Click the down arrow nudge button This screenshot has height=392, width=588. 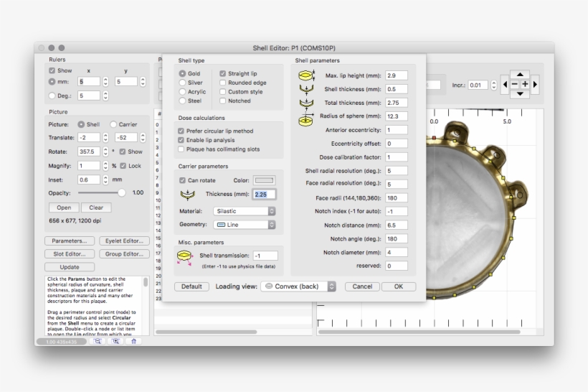point(520,94)
